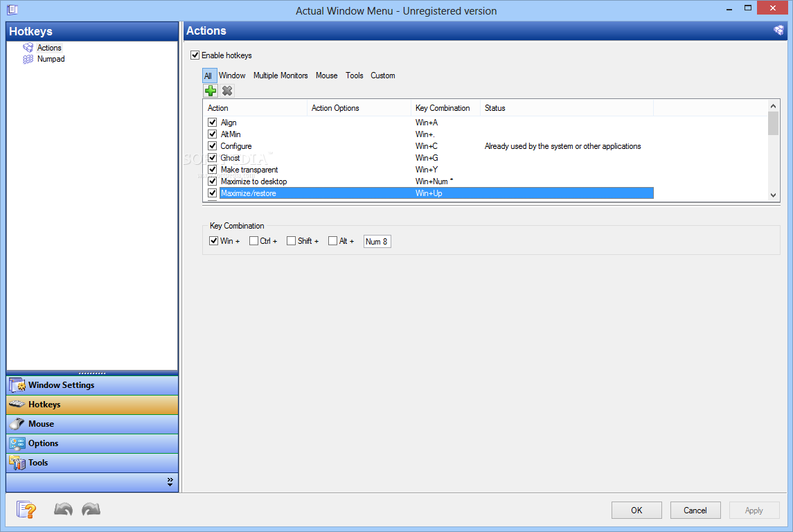
Task: Click the Actions header icon at top right
Action: pos(779,30)
